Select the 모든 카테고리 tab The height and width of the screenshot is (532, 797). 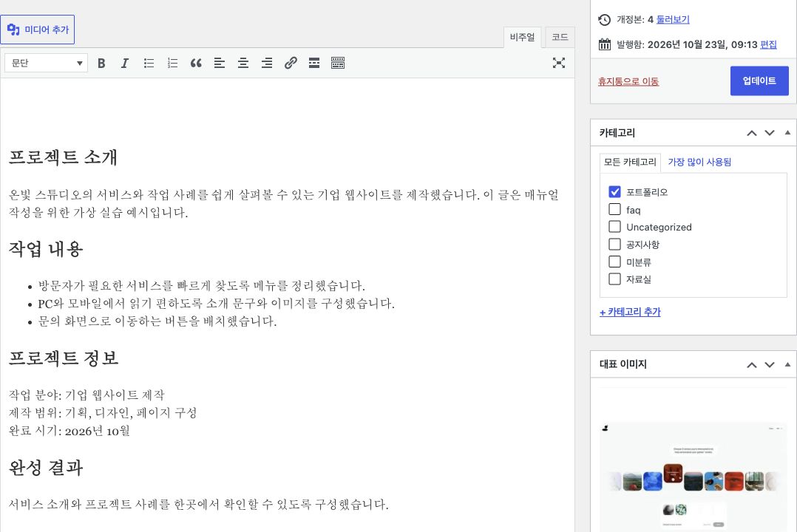click(x=630, y=162)
